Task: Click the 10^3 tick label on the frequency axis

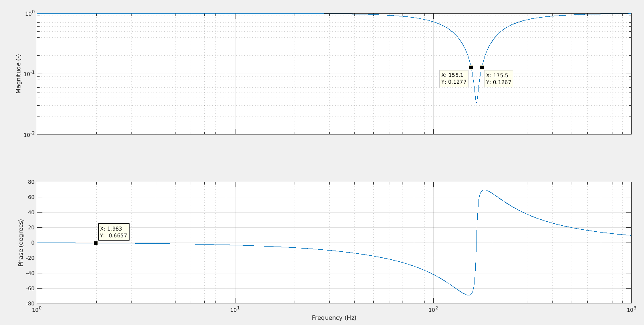Action: pyautogui.click(x=632, y=309)
